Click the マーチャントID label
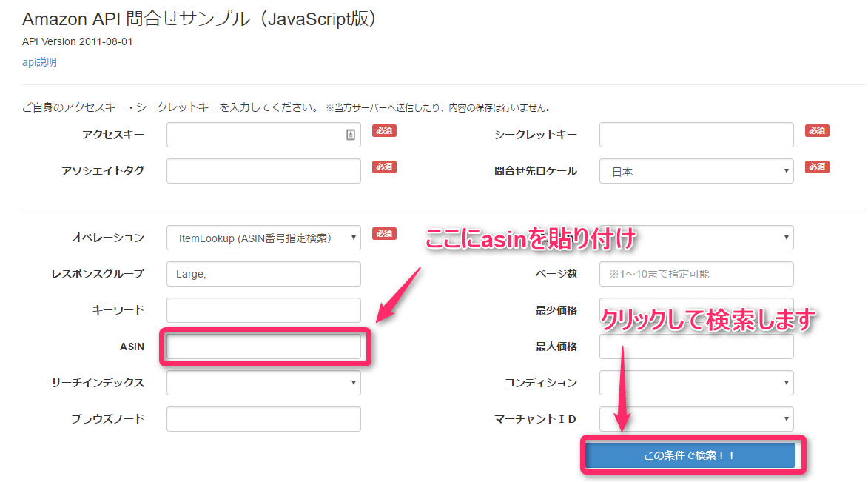The image size is (868, 482). coord(535,419)
